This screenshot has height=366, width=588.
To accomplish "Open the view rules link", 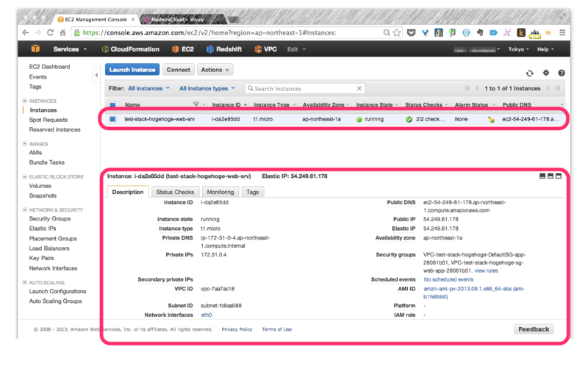I will coord(486,270).
